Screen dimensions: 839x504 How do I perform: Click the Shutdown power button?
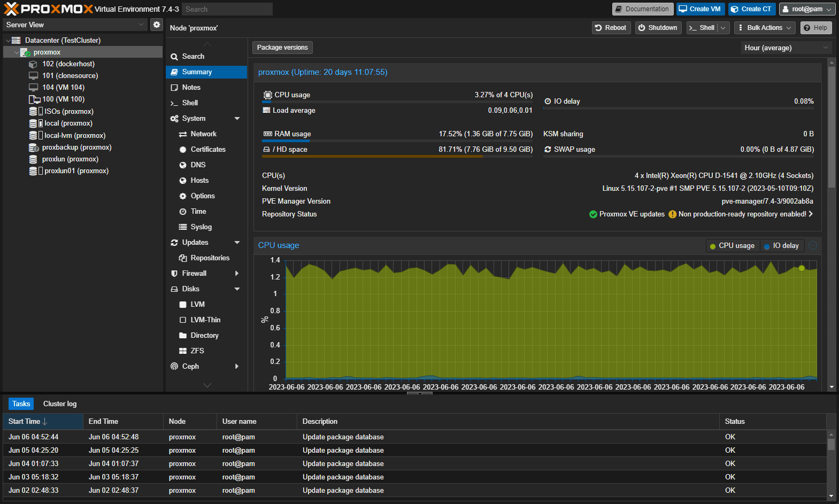click(x=658, y=28)
